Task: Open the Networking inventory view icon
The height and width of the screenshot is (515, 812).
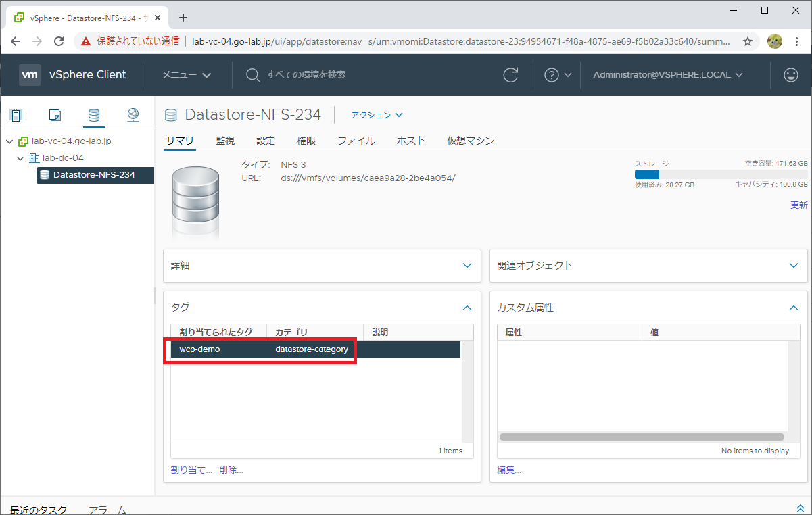Action: point(133,115)
